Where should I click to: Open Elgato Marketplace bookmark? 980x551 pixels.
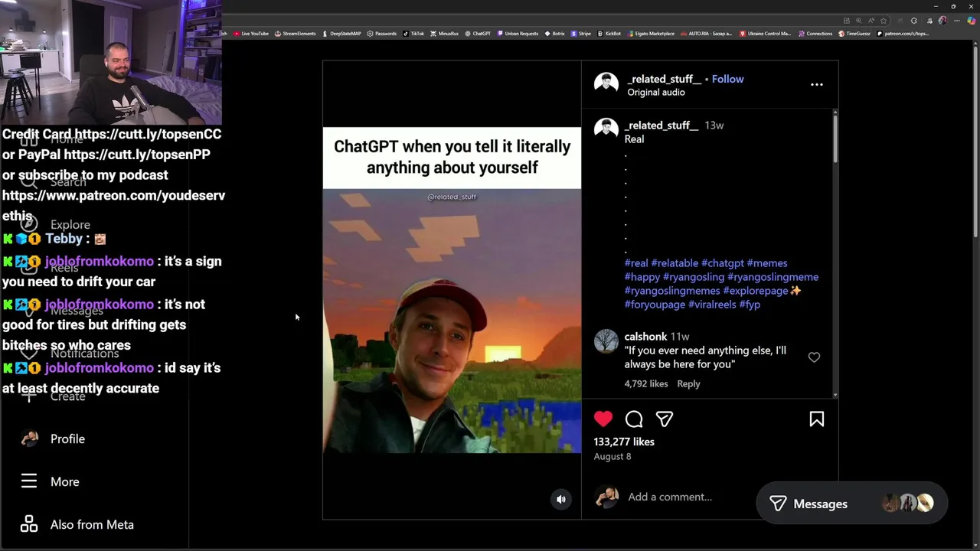(x=651, y=34)
